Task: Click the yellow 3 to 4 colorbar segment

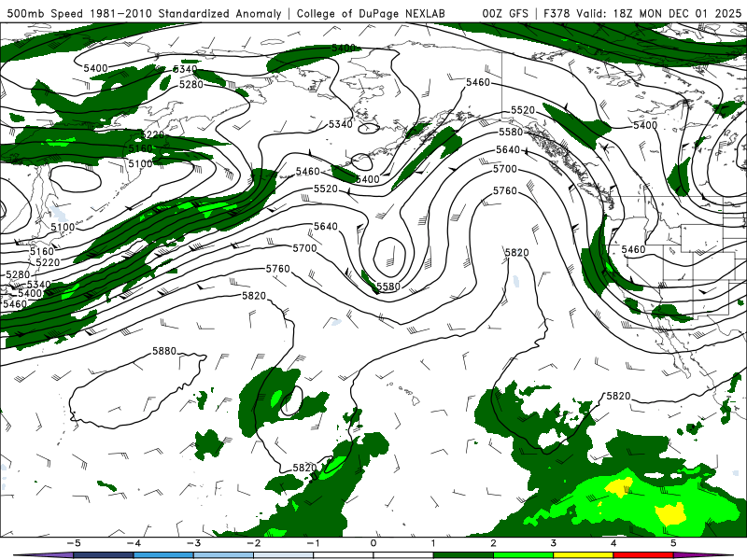Action: (583, 555)
